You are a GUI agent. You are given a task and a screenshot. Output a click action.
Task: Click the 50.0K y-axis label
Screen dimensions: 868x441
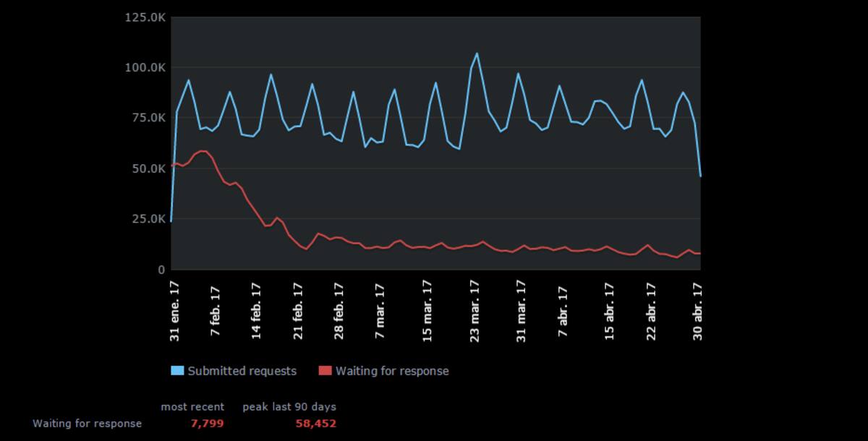(x=148, y=168)
